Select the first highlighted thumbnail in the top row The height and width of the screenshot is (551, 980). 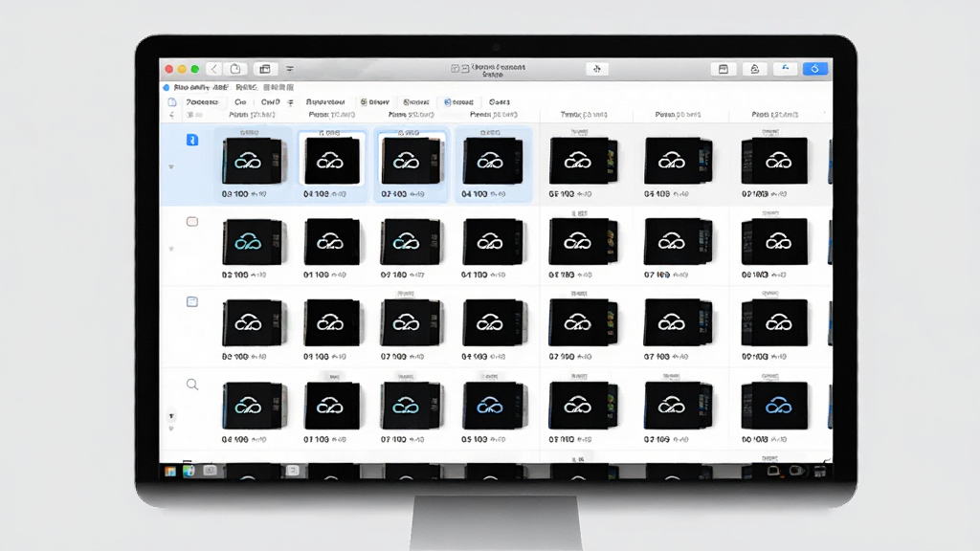(x=255, y=161)
